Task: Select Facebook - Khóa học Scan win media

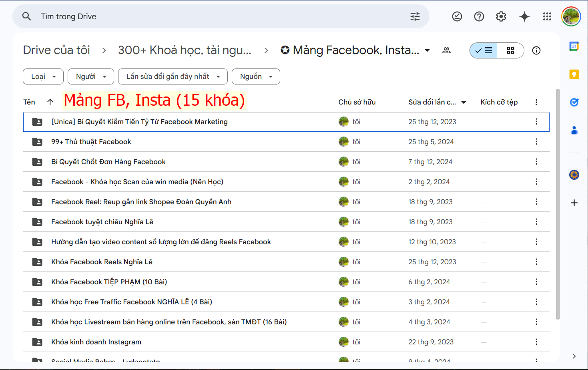Action: coord(286,182)
